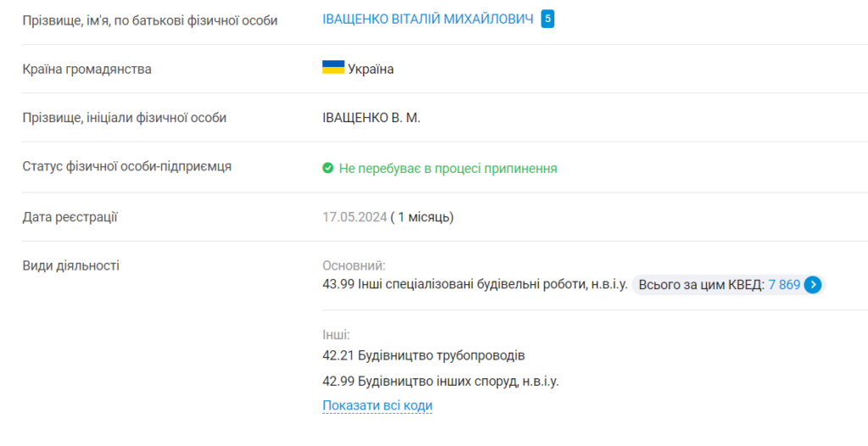Click the status text Не перебуває в процесі припинення
Image resolution: width=868 pixels, height=446 pixels.
448,169
